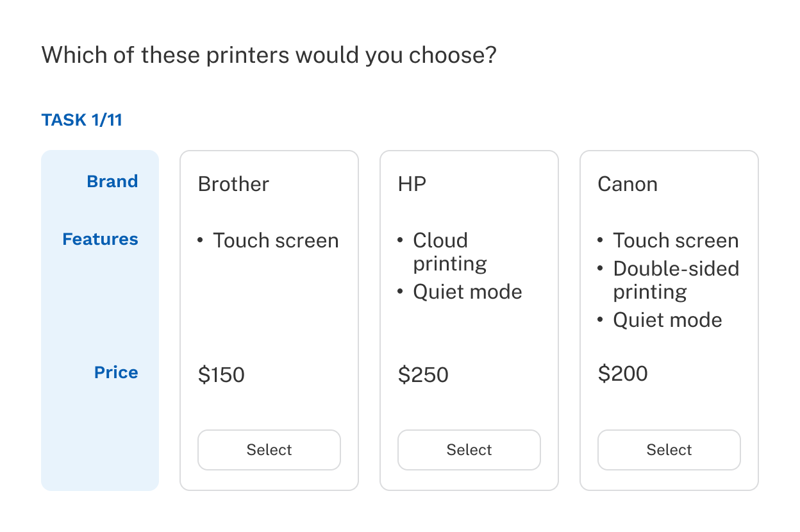Click the TASK 1/11 progress label
The width and height of the screenshot is (800, 532).
pyautogui.click(x=81, y=120)
